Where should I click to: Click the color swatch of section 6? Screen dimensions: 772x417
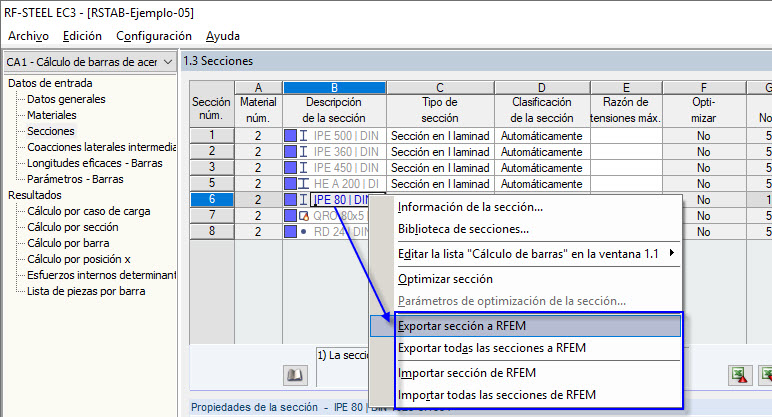290,199
